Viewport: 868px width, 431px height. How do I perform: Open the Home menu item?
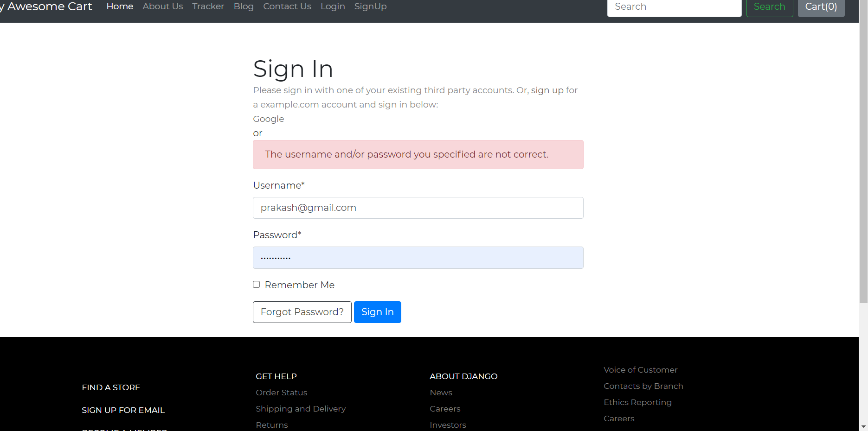click(x=119, y=6)
